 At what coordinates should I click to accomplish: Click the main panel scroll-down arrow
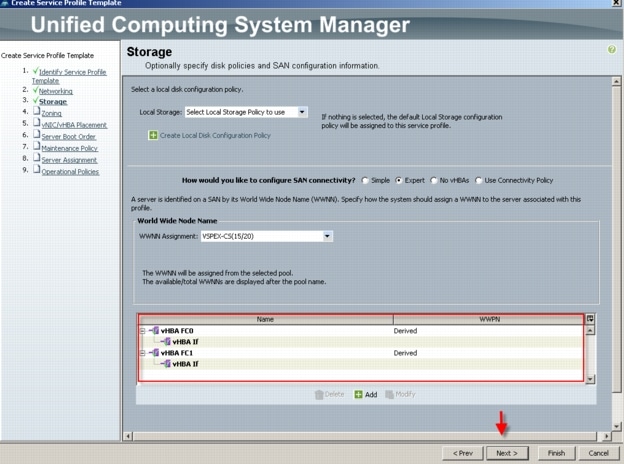point(616,426)
